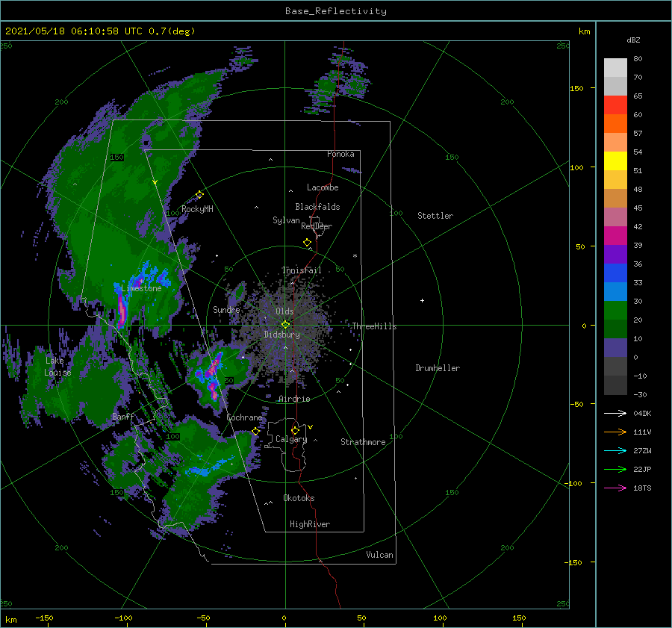Click the yellow station marker below RedDeer
The width and height of the screenshot is (672, 628).
coord(307,243)
